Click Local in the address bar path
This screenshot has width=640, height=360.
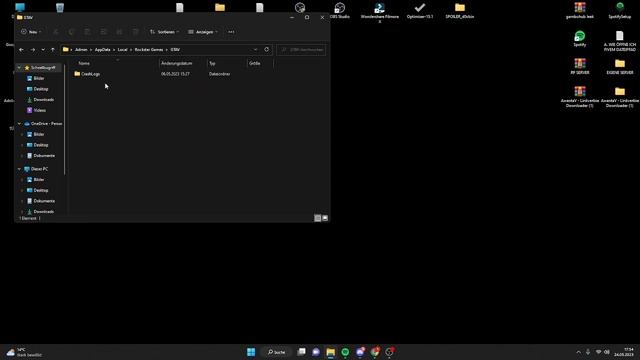pyautogui.click(x=122, y=50)
